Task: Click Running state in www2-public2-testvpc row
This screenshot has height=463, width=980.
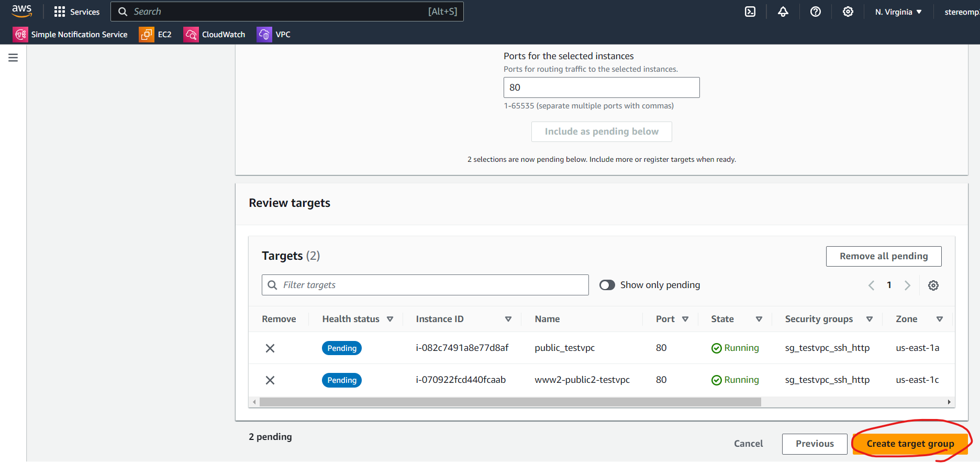Action: [x=735, y=380]
